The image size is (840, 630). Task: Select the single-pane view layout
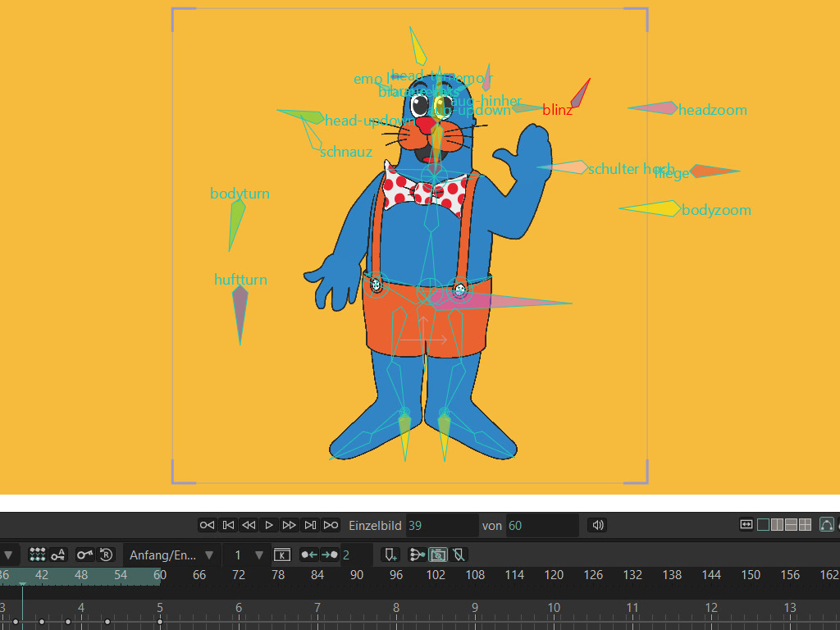[764, 524]
